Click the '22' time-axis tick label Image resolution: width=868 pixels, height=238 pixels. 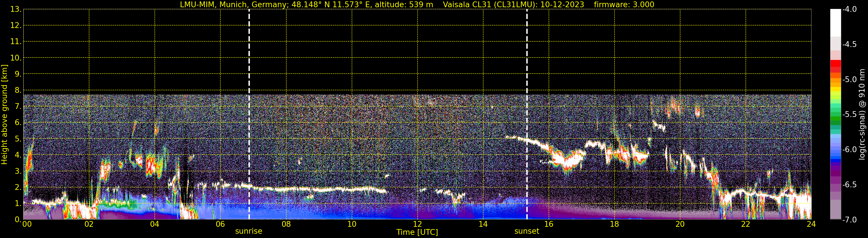pos(746,224)
